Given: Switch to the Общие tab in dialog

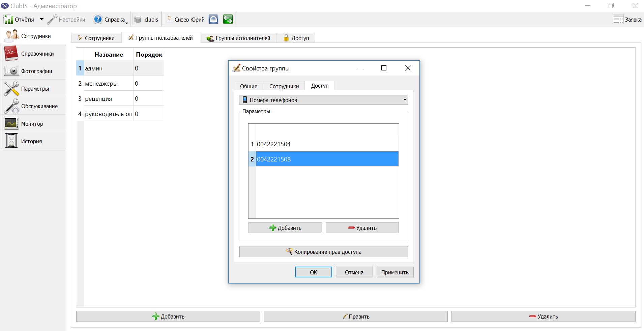Looking at the screenshot, I should pos(249,86).
